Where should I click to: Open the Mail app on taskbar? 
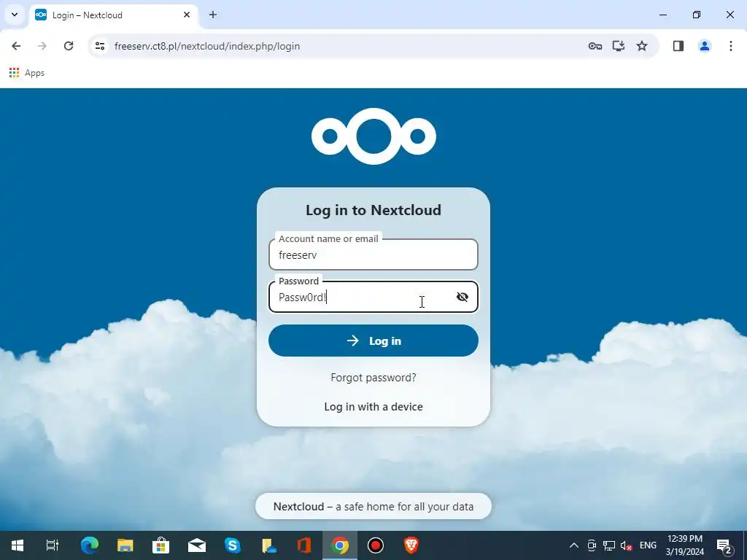click(197, 545)
